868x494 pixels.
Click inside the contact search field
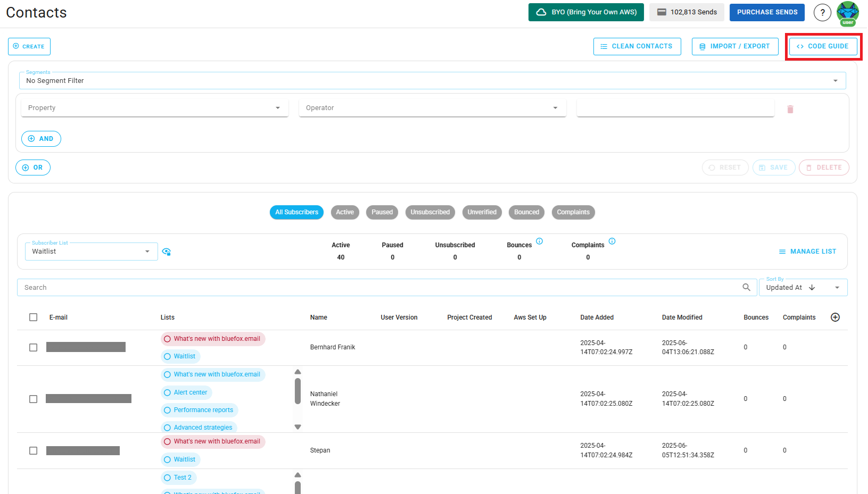[x=213, y=287]
